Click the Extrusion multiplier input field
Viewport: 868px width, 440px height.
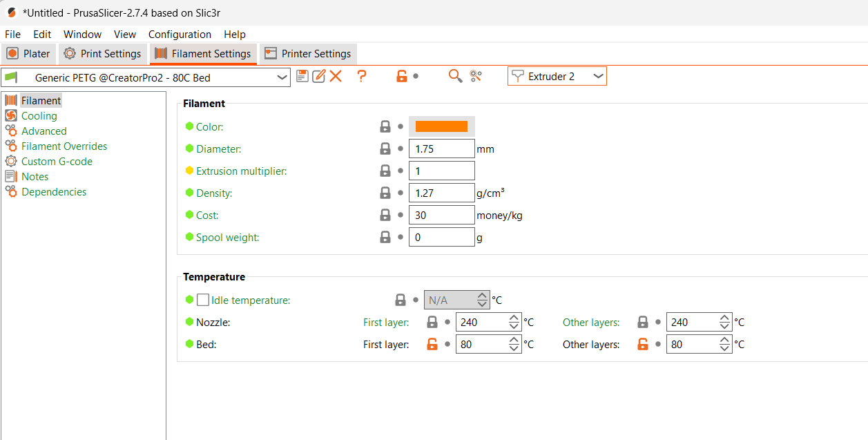pos(442,171)
